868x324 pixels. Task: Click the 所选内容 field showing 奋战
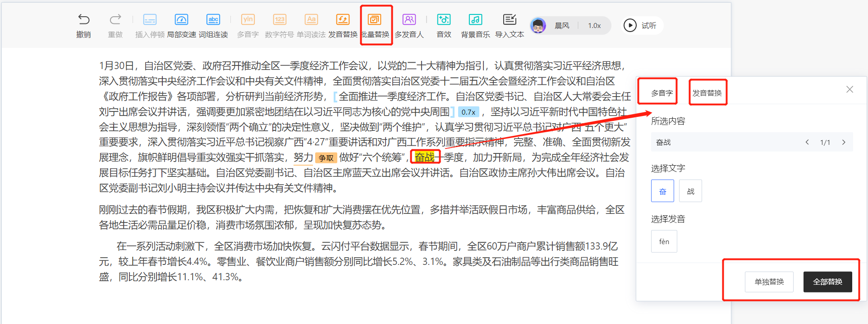click(752, 142)
